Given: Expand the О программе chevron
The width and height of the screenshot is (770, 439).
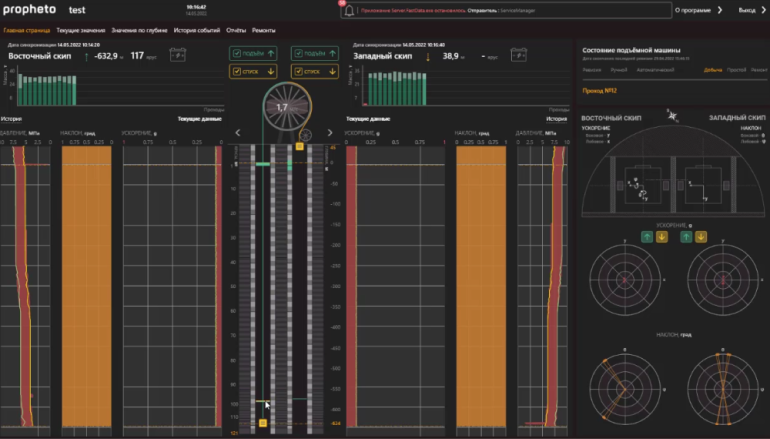Looking at the screenshot, I should click(x=720, y=10).
